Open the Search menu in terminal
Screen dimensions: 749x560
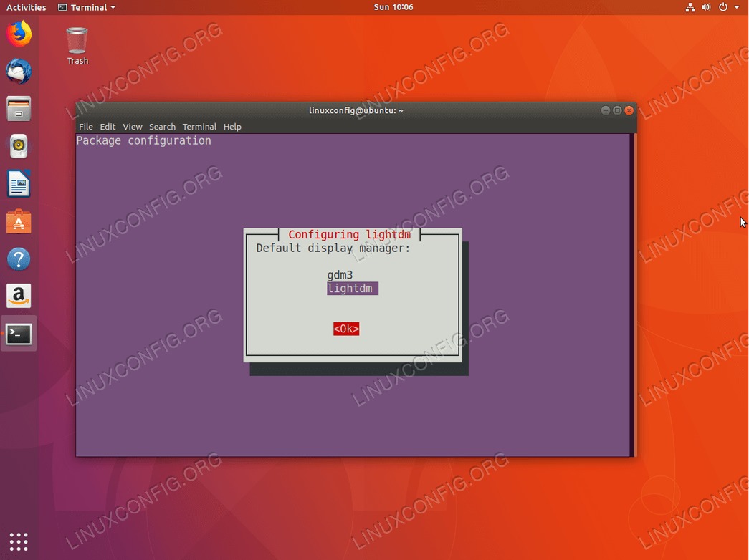coord(163,127)
